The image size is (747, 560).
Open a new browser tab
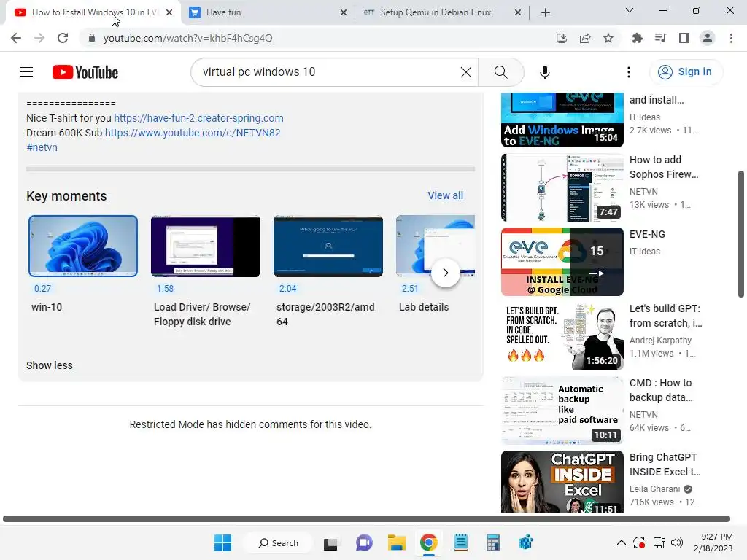point(546,12)
